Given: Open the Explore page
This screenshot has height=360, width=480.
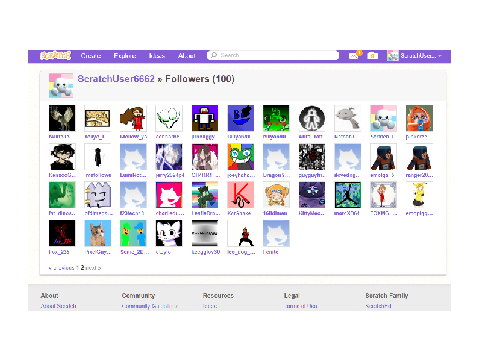Looking at the screenshot, I should [x=125, y=56].
